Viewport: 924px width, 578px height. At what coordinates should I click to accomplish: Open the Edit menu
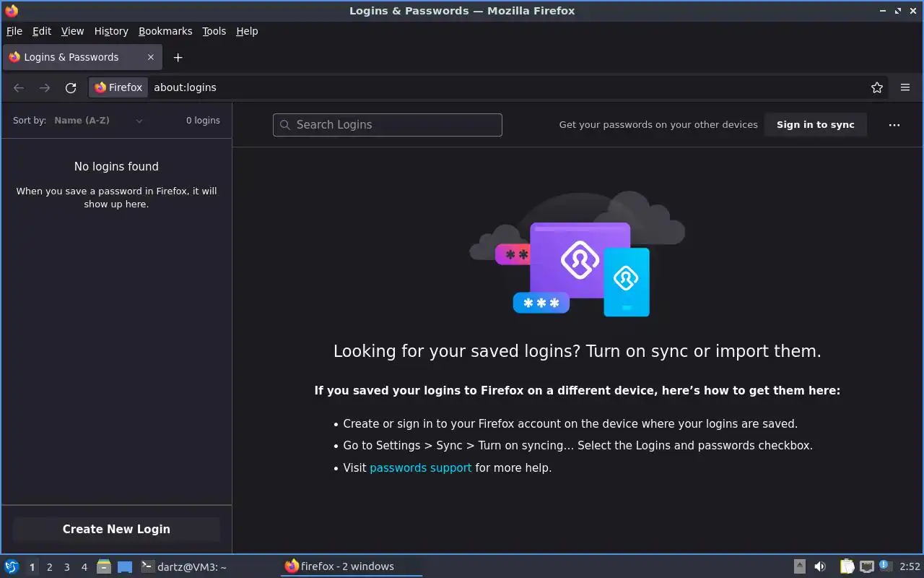point(42,31)
